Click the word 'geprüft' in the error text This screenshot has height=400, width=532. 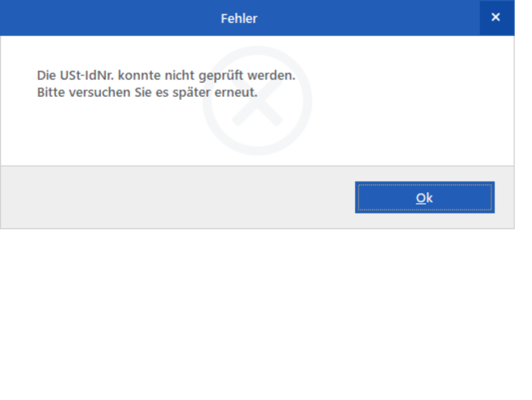pyautogui.click(x=221, y=76)
